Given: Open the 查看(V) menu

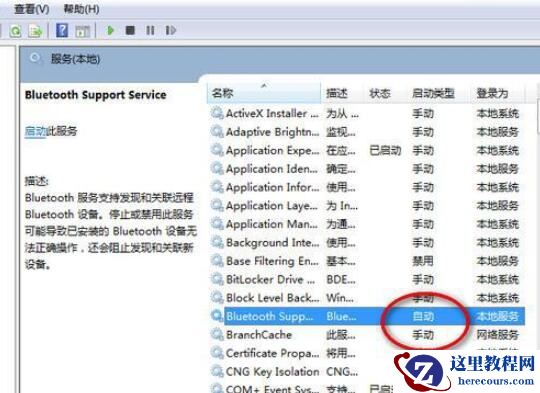Looking at the screenshot, I should [32, 9].
